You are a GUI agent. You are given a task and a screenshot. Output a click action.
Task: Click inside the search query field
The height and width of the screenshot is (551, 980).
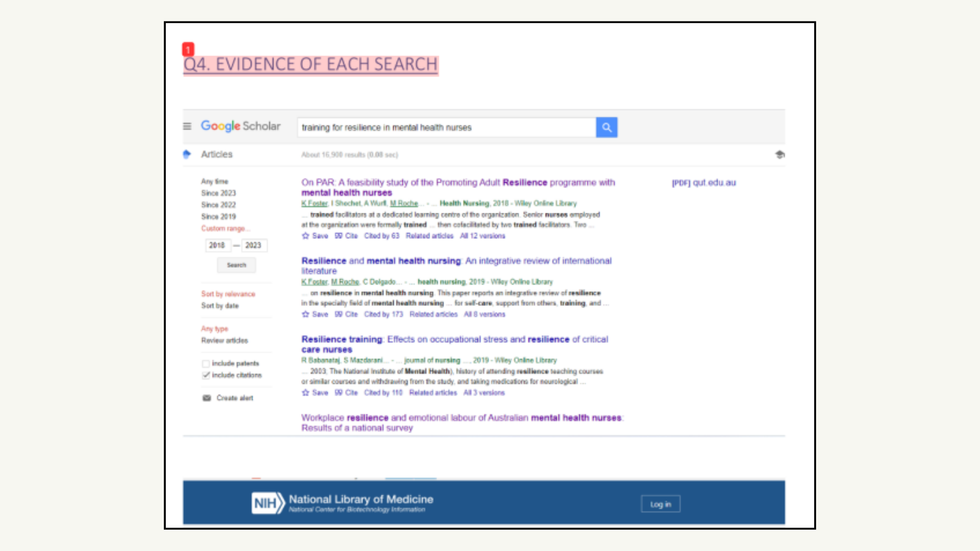coord(444,127)
